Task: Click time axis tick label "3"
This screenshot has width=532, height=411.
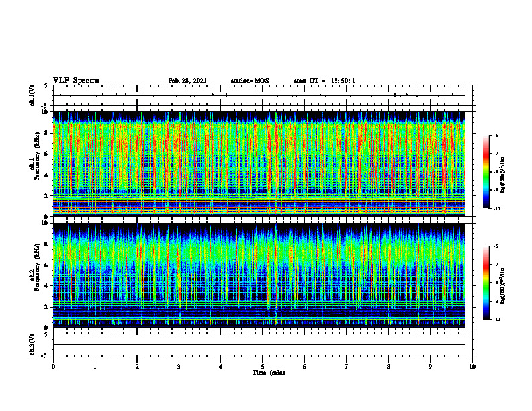Action: [x=179, y=367]
